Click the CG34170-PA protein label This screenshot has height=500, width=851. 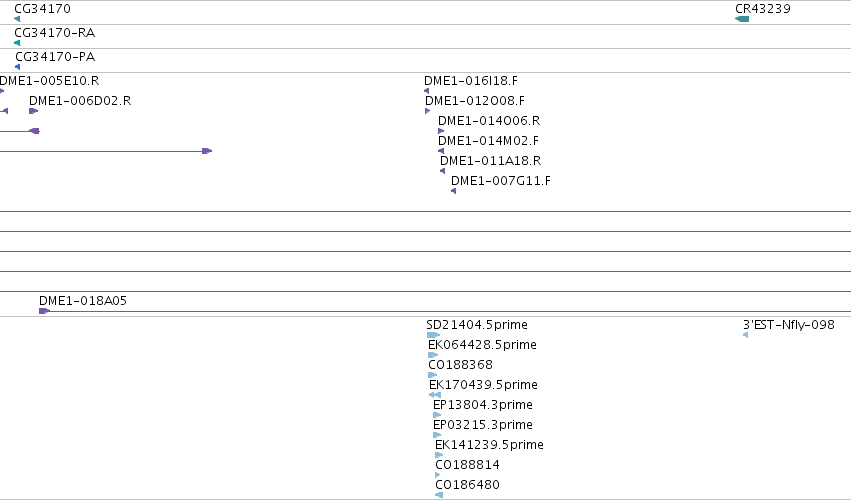coord(55,56)
